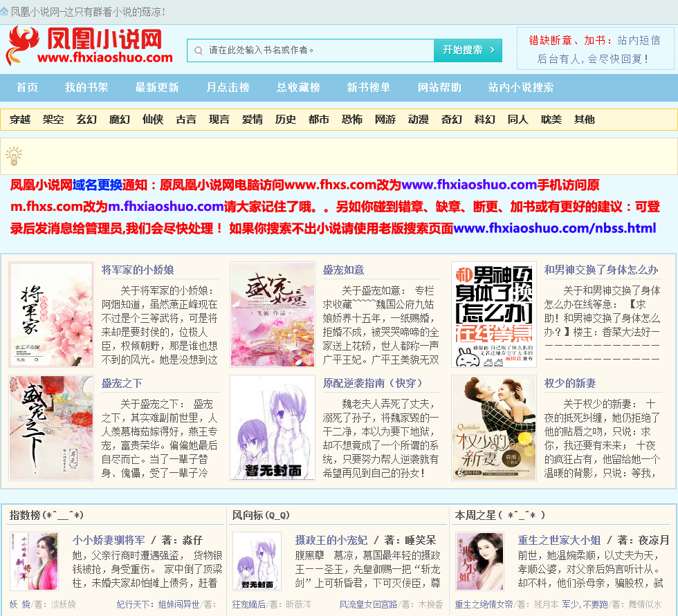Viewport: 678px width, 616px height.
Task: Select the 科幻 category
Action: pyautogui.click(x=485, y=119)
